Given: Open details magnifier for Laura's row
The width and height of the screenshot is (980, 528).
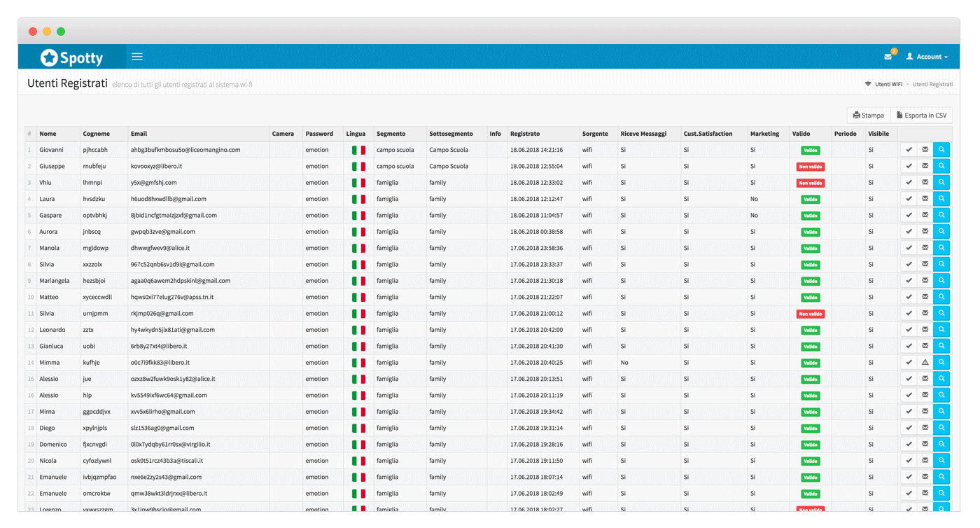Looking at the screenshot, I should click(x=941, y=199).
